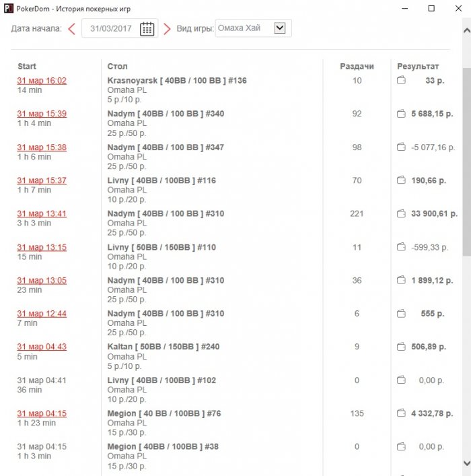Click the Стол column header
Viewport: 471px width, 476px height.
click(118, 66)
